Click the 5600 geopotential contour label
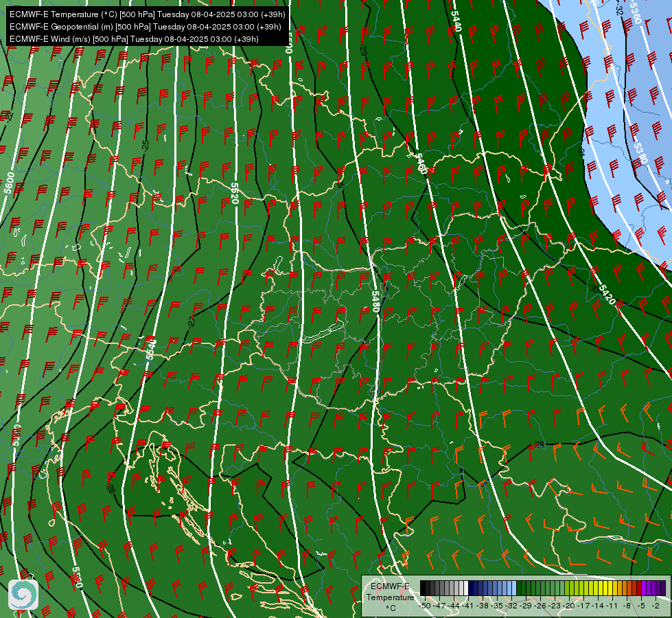672x618 pixels. pos(10,183)
